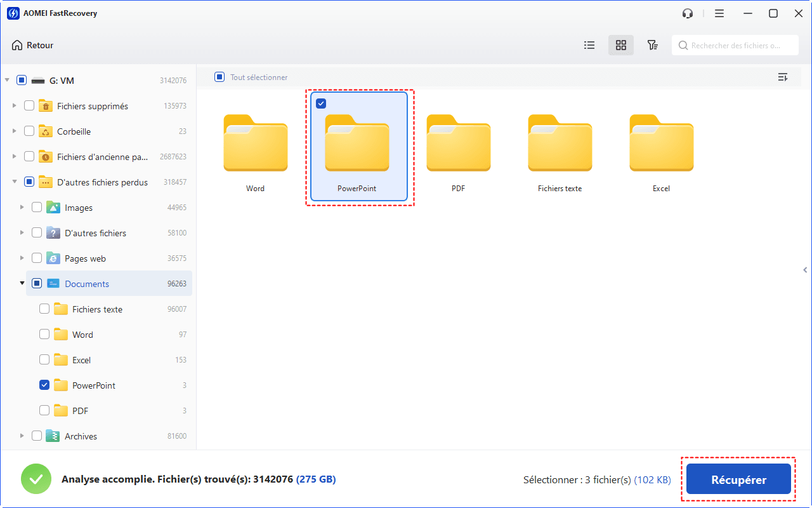812x508 pixels.
Task: Check the Excel checkbox in tree
Action: click(44, 360)
